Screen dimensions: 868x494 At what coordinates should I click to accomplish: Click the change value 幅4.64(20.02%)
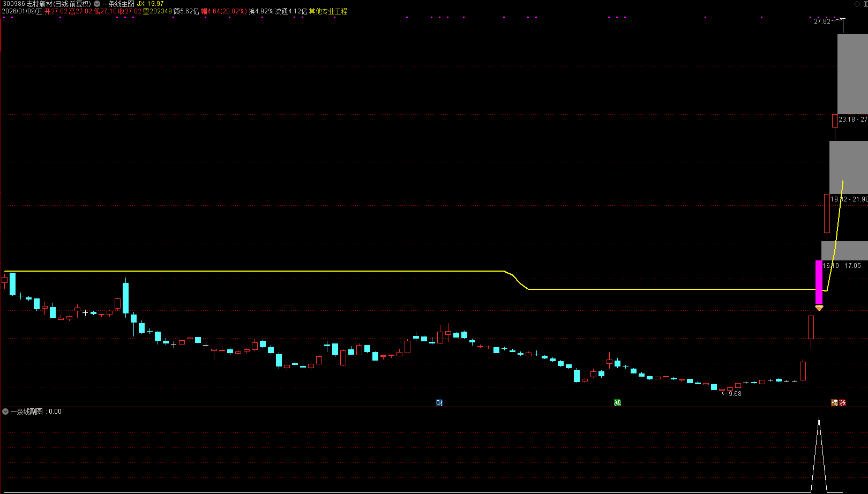pyautogui.click(x=224, y=11)
